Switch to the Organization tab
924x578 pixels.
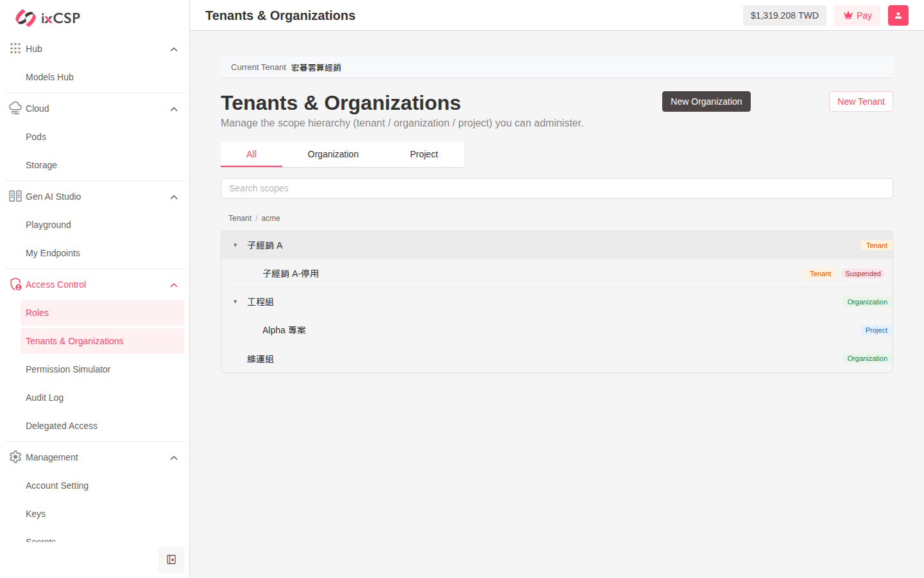pos(333,154)
